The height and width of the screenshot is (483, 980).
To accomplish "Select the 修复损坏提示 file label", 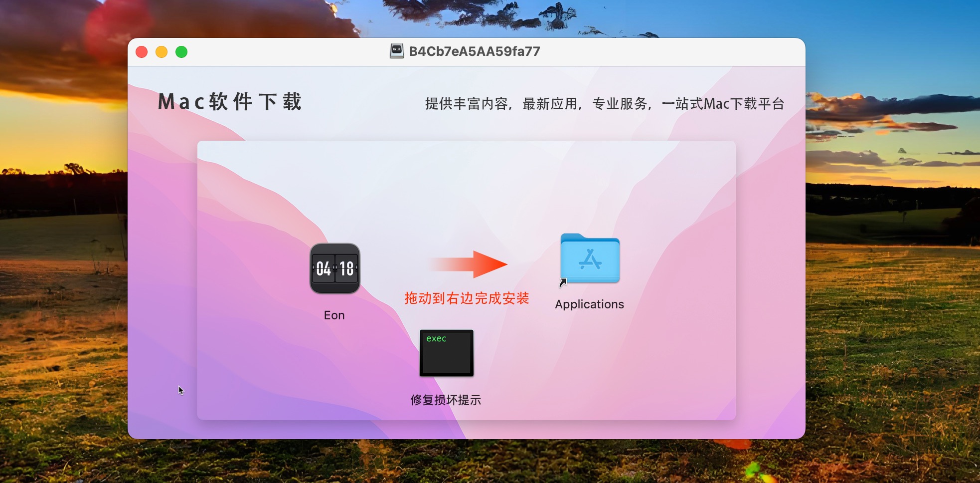I will 446,400.
